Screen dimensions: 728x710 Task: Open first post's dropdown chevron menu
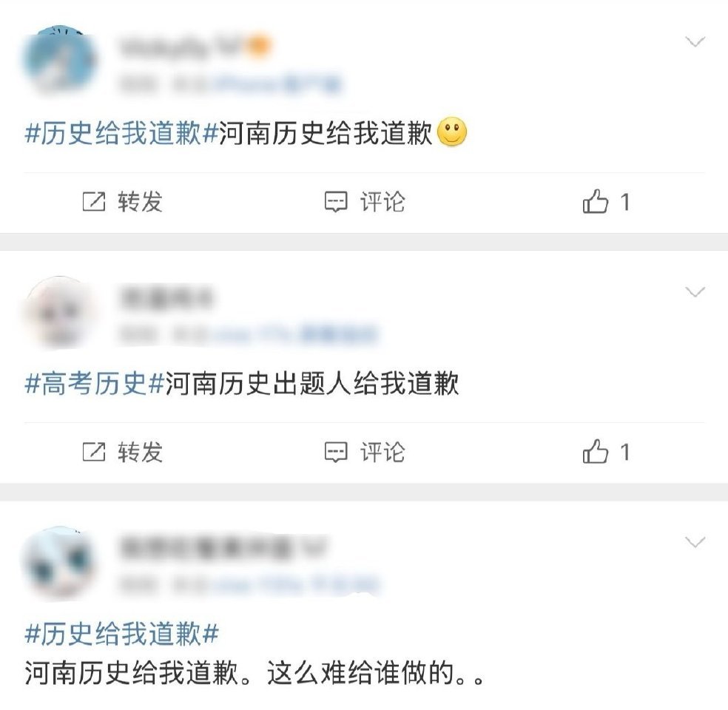(x=695, y=41)
